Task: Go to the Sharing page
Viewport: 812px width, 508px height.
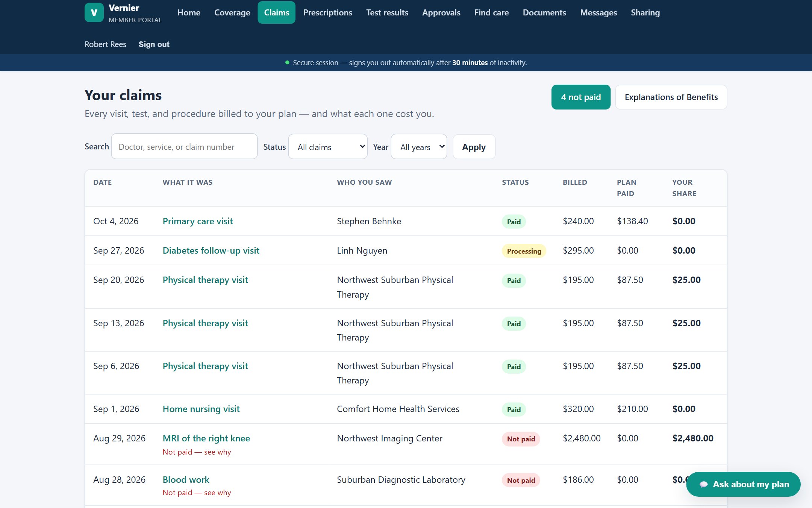Action: (x=645, y=12)
